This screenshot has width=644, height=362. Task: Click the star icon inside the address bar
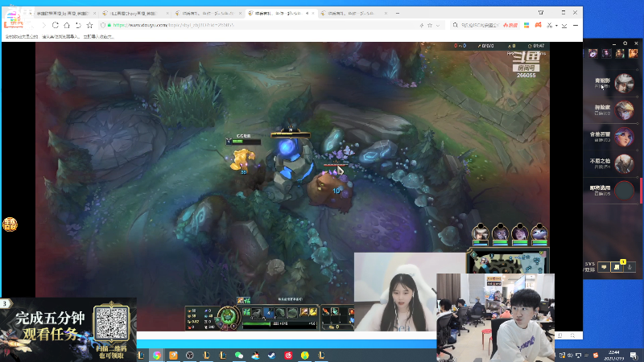point(430,25)
